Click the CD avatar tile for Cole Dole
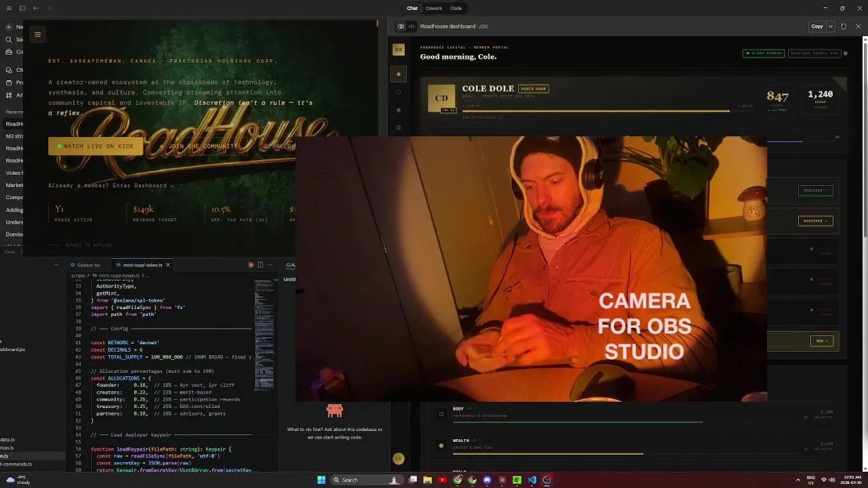Image resolution: width=868 pixels, height=488 pixels. (x=441, y=98)
